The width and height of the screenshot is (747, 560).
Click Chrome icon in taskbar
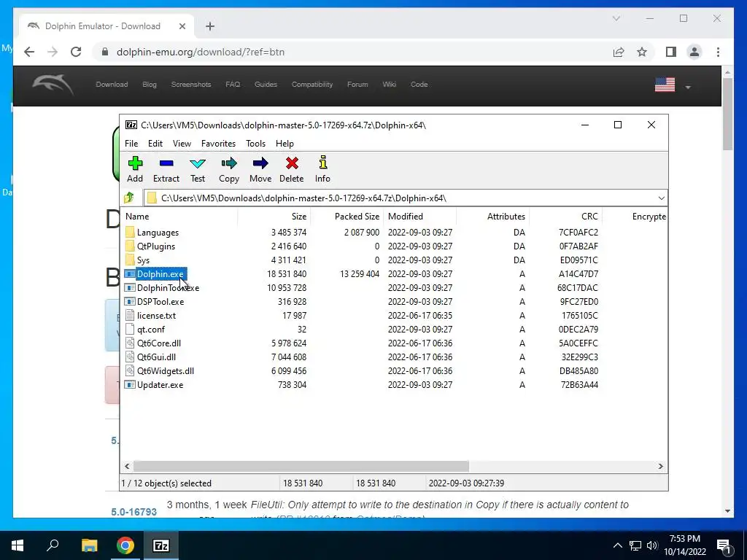pyautogui.click(x=125, y=545)
